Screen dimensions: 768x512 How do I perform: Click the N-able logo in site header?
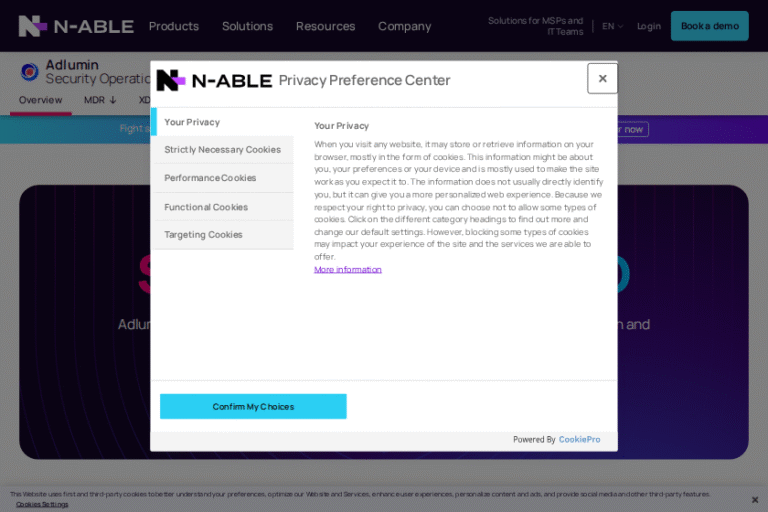[76, 26]
